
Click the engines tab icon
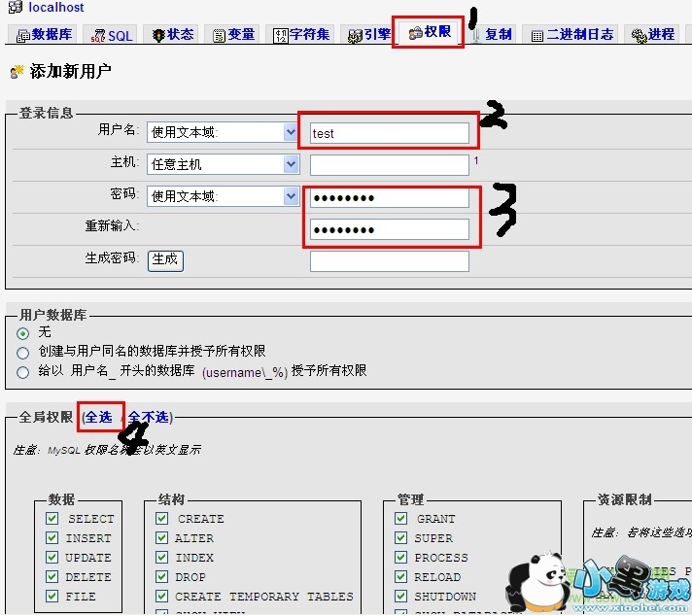355,35
